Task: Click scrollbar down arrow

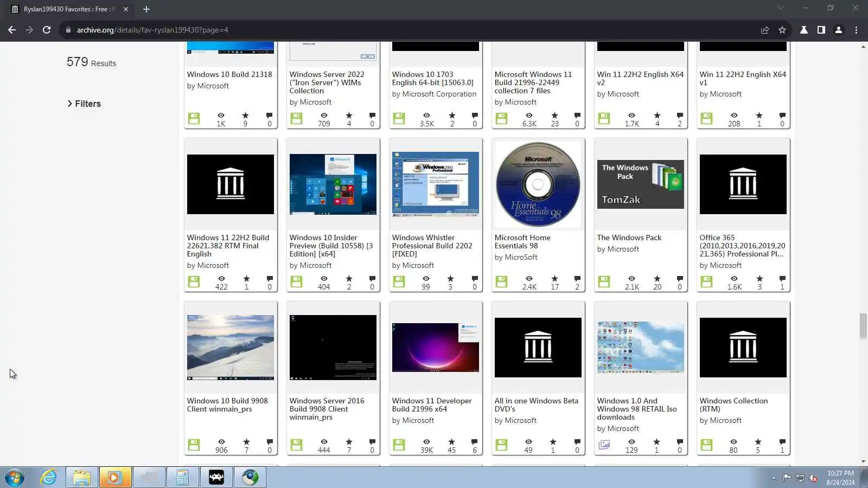Action: point(863,461)
